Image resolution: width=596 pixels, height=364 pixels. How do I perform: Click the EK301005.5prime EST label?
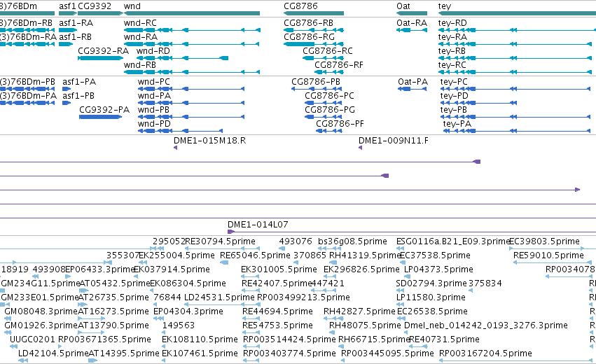click(279, 269)
